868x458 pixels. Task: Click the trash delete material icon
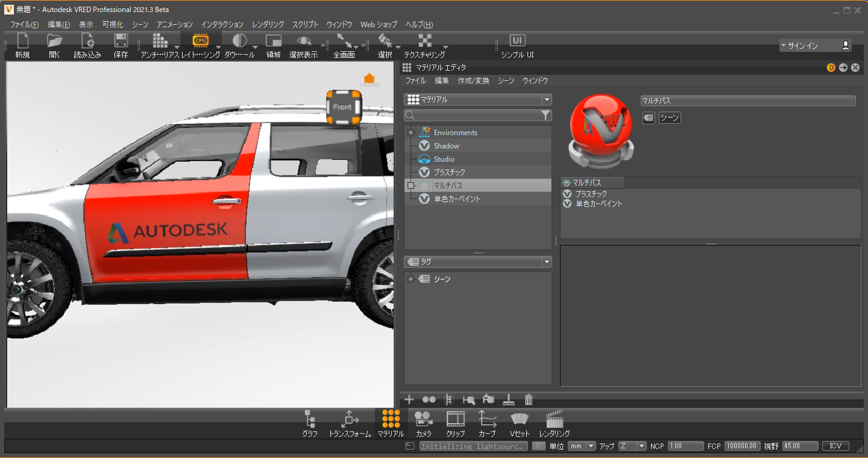(x=529, y=399)
